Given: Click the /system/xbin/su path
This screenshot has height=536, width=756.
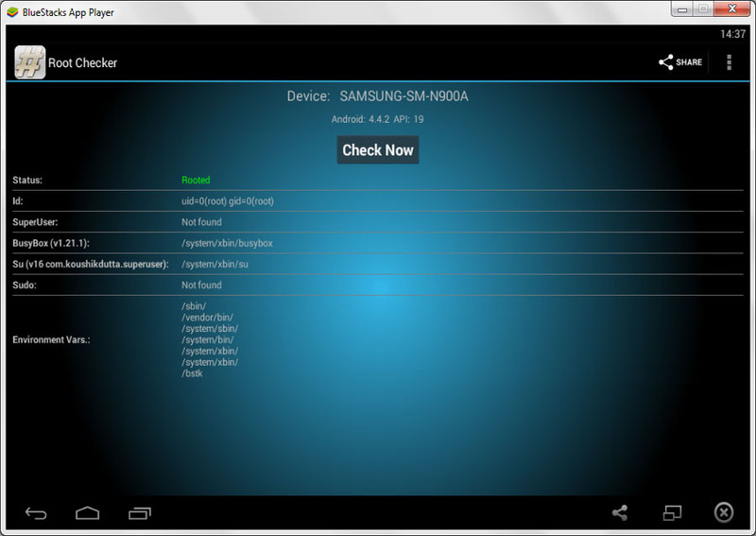Looking at the screenshot, I should coord(215,265).
